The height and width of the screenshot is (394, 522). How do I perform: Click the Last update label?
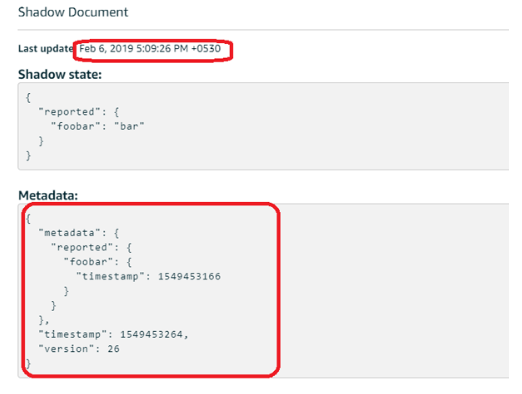[x=46, y=49]
